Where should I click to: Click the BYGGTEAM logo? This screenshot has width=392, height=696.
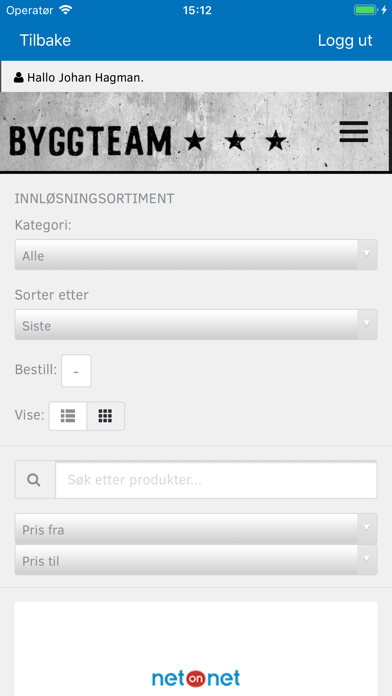[x=148, y=141]
